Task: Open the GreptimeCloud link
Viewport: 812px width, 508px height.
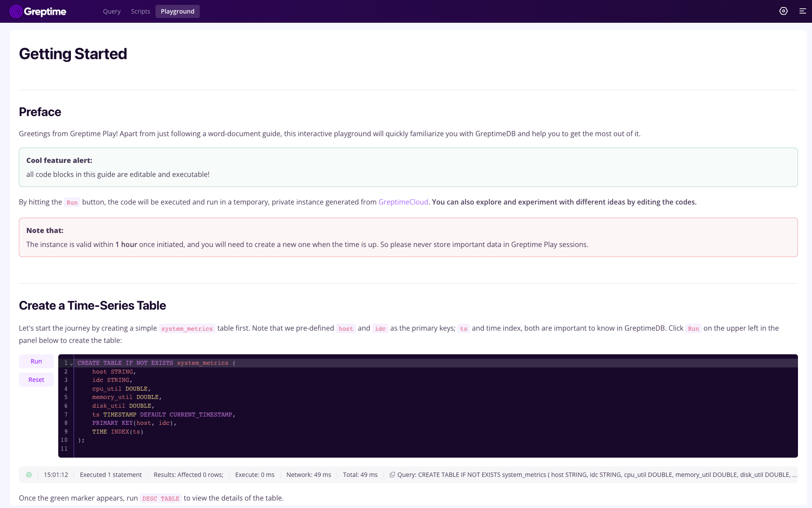Action: (x=403, y=202)
